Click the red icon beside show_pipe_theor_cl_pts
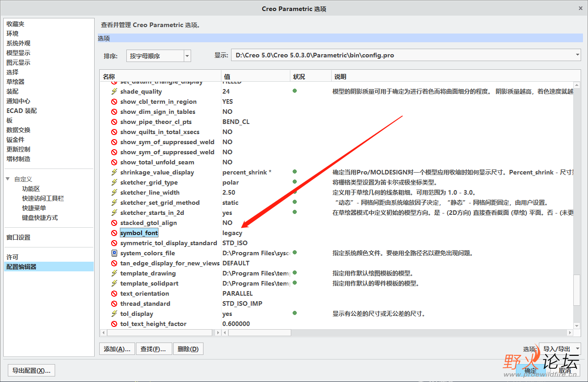Viewport: 588px width, 382px height. [x=114, y=122]
